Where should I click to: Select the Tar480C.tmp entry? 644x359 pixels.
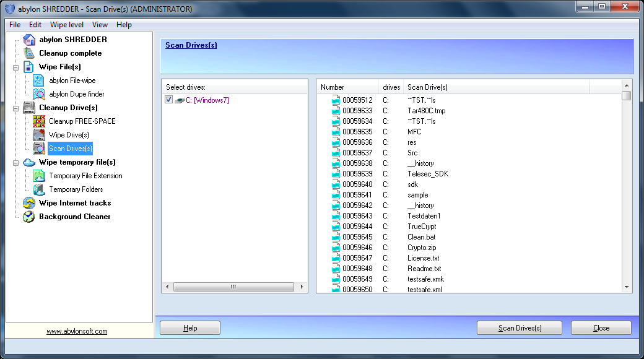[x=426, y=111]
